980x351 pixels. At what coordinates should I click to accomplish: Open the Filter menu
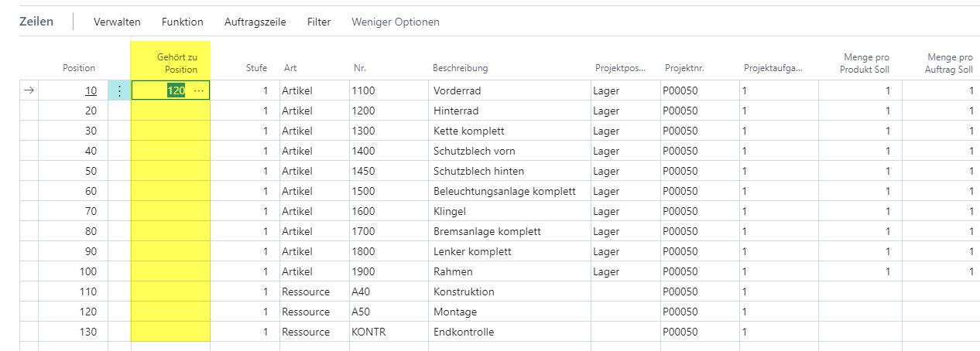click(319, 22)
